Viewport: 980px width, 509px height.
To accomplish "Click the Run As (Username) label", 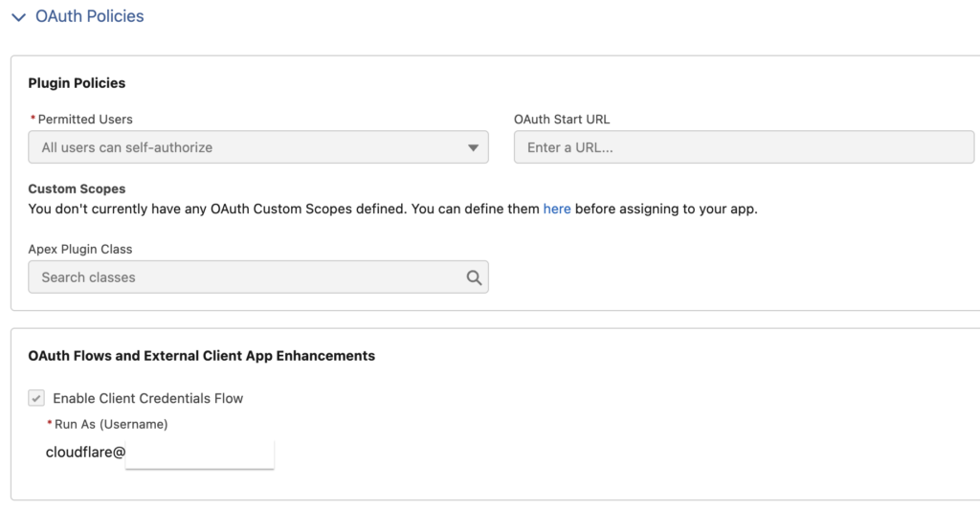I will [111, 424].
